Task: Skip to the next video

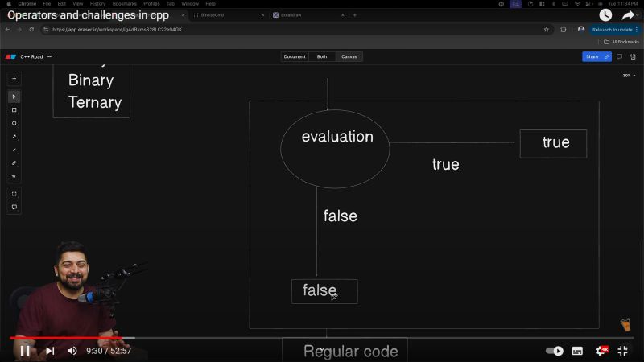Action: (x=50, y=351)
